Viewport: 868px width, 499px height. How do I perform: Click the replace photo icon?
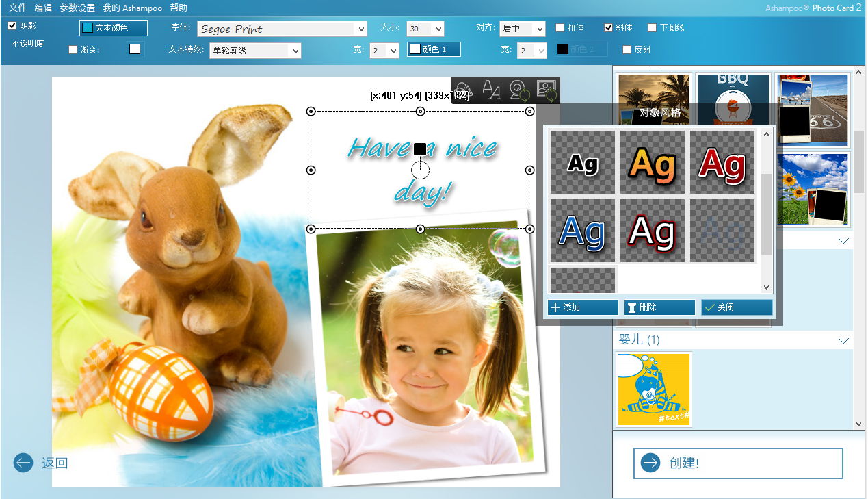(x=546, y=90)
